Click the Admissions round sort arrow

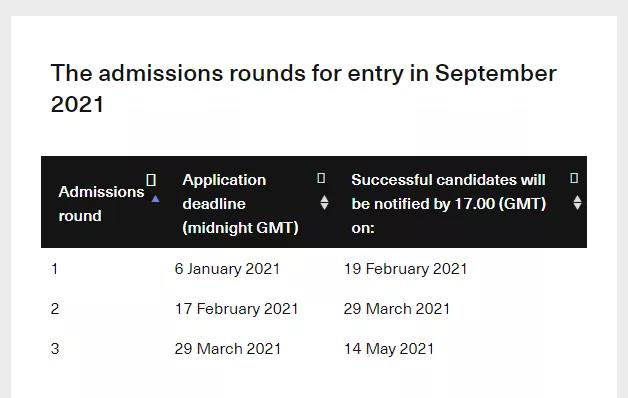pyautogui.click(x=155, y=199)
